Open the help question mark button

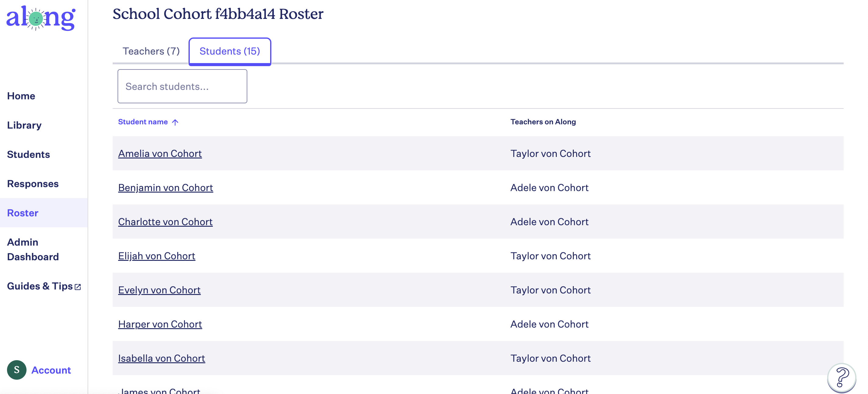[842, 378]
